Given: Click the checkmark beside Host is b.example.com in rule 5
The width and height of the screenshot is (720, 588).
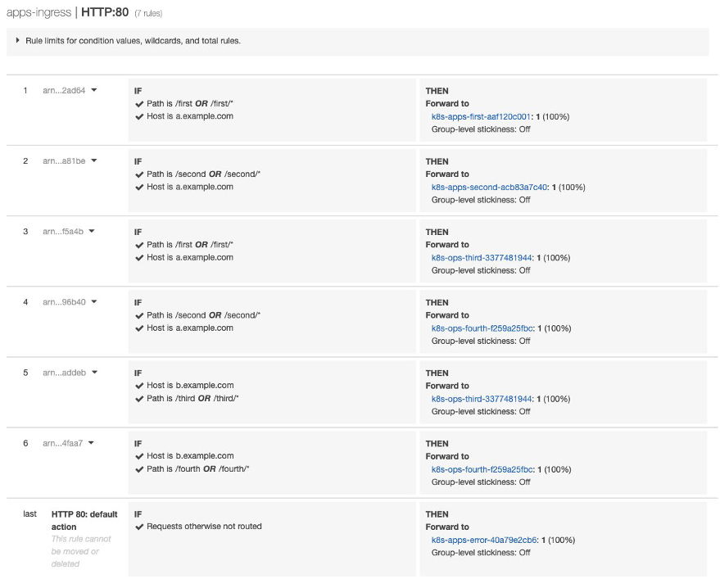Looking at the screenshot, I should (x=139, y=385).
